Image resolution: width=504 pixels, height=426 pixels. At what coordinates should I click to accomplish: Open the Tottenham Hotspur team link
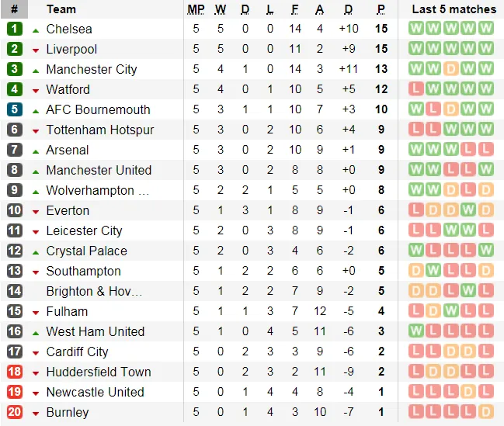pyautogui.click(x=99, y=130)
